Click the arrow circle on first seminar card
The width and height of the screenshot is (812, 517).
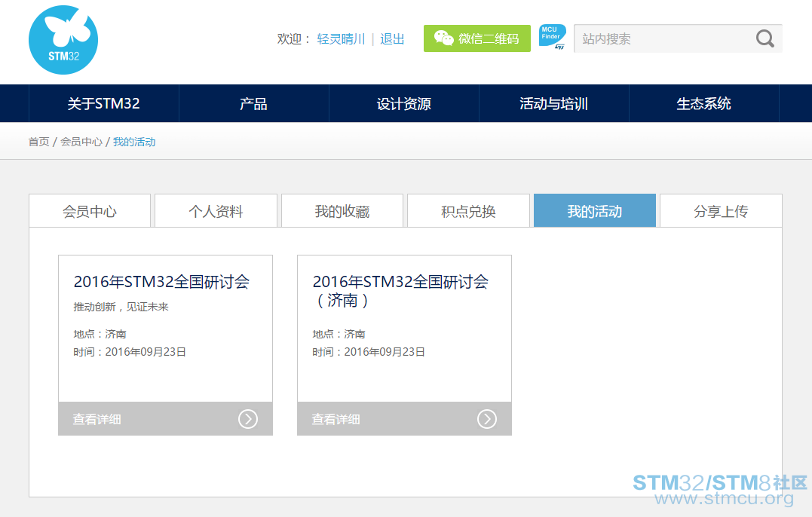pos(248,419)
